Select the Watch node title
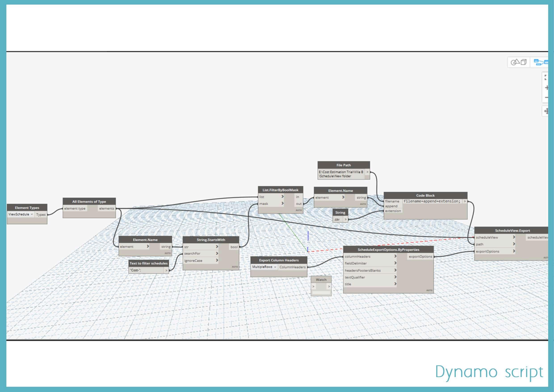The height and width of the screenshot is (392, 554). click(321, 280)
